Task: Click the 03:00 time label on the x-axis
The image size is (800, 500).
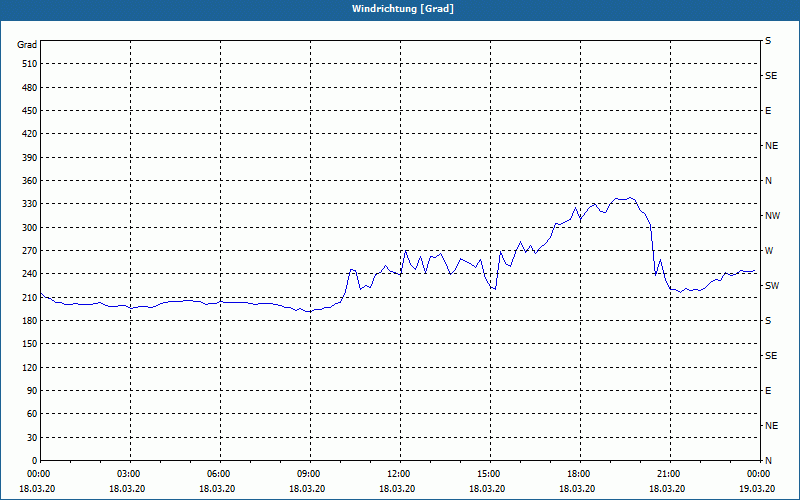Action: (x=129, y=474)
